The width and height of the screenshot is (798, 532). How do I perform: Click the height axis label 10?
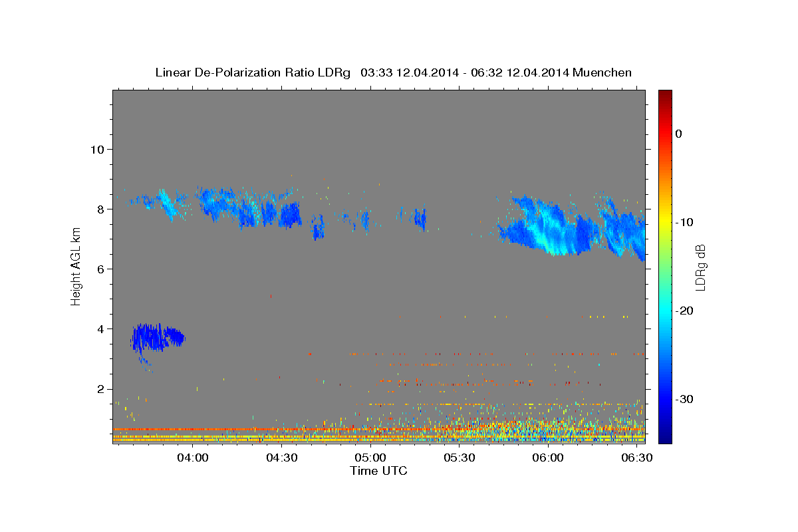pos(96,149)
